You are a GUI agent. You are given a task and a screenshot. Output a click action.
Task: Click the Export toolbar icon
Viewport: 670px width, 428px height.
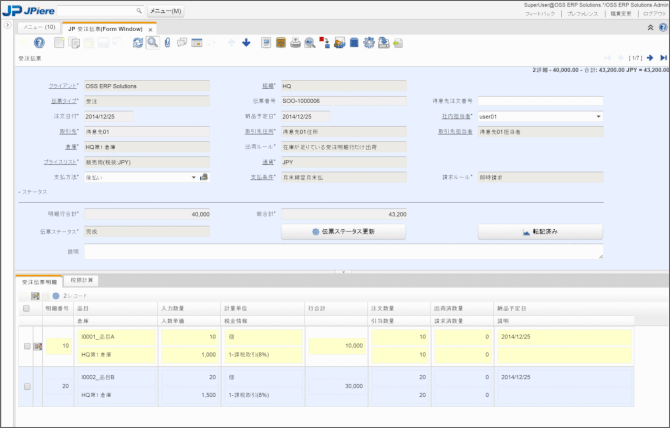tap(384, 43)
